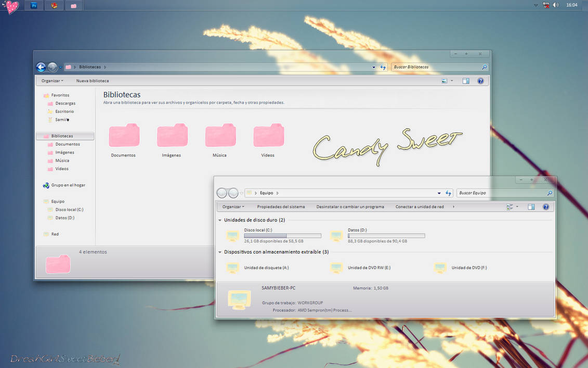The width and height of the screenshot is (588, 368).
Task: Click the pink heart start button
Action: click(x=11, y=6)
